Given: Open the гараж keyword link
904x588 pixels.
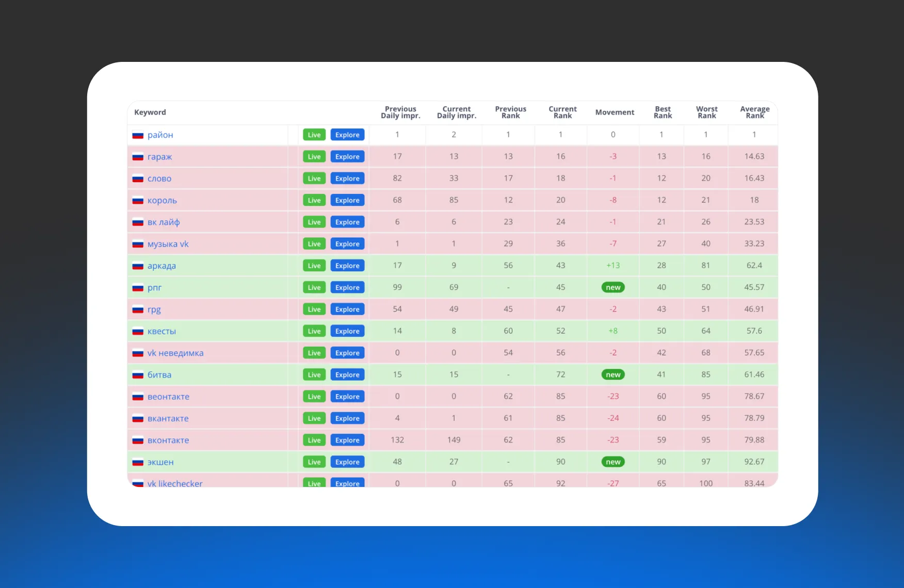Looking at the screenshot, I should (159, 157).
